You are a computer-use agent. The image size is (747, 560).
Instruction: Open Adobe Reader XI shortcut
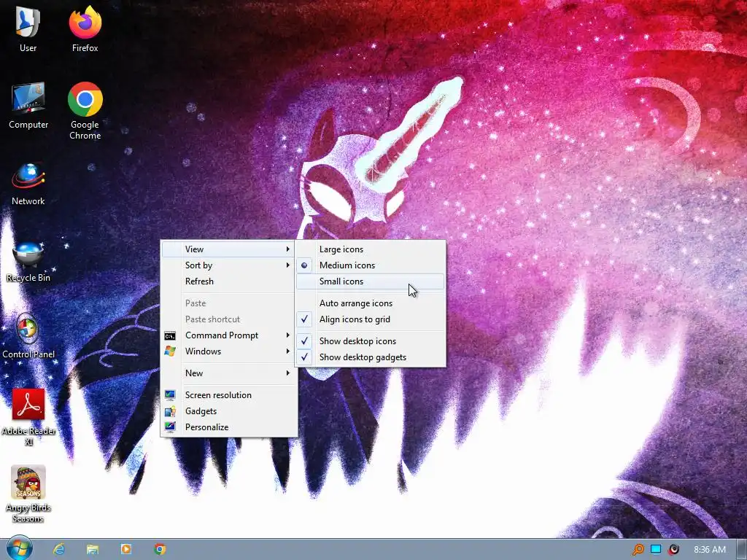(x=28, y=416)
